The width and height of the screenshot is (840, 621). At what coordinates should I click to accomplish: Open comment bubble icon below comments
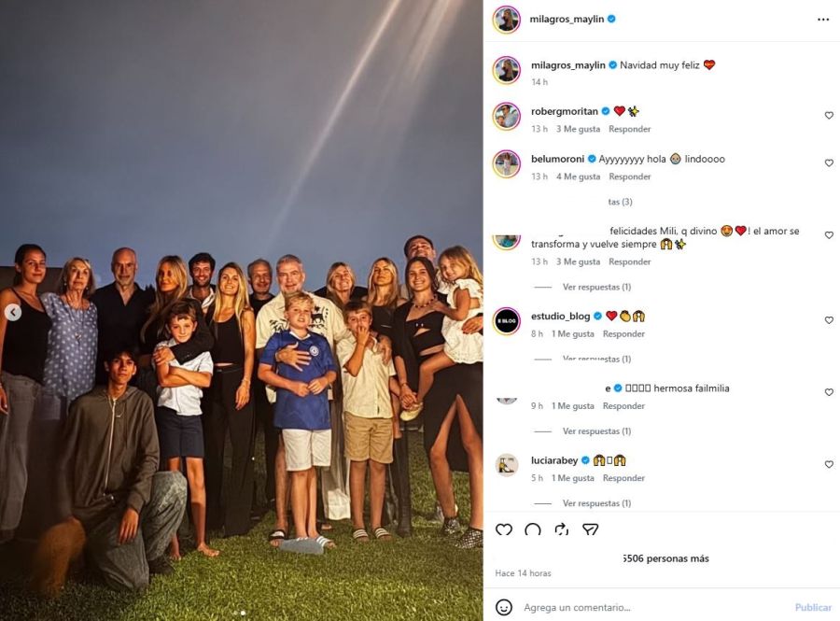[533, 529]
